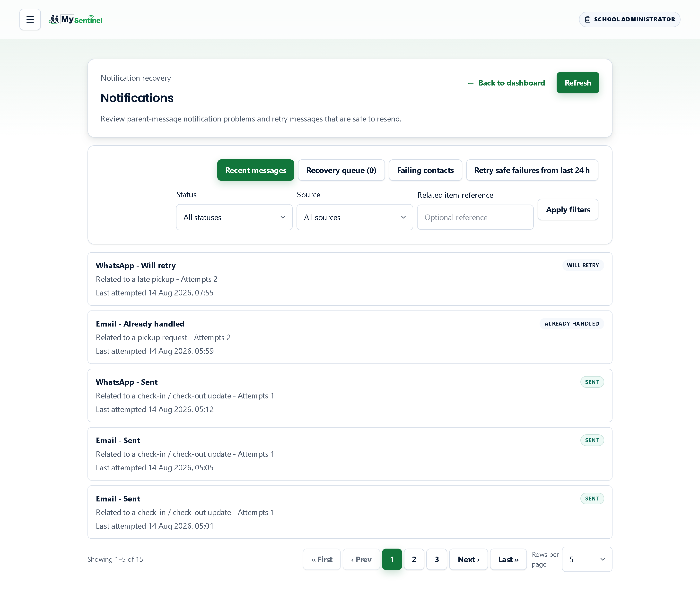The height and width of the screenshot is (603, 700).
Task: Click the MySentinel logo
Action: point(75,20)
